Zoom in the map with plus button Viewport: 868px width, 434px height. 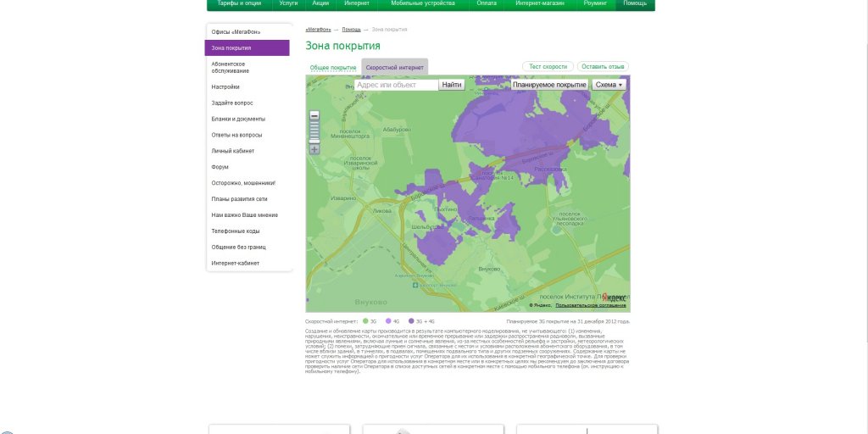tap(314, 149)
